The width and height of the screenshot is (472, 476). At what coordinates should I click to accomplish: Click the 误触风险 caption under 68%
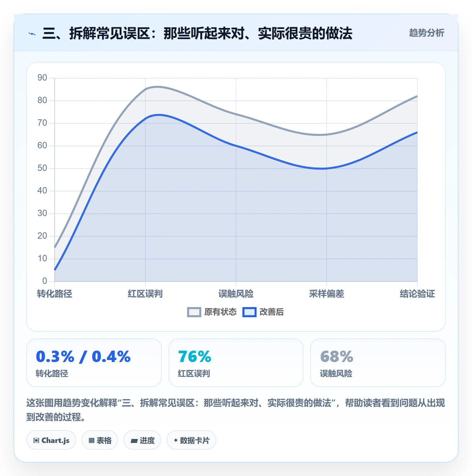coord(336,374)
